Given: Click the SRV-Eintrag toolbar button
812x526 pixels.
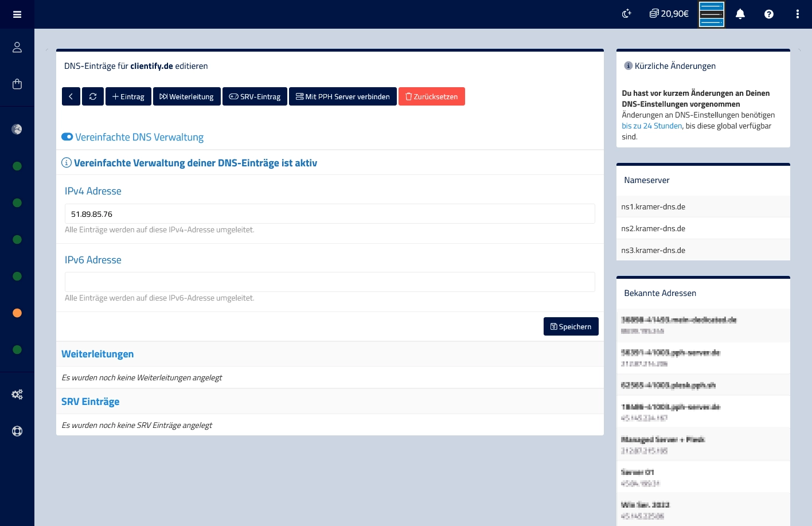Looking at the screenshot, I should point(255,96).
